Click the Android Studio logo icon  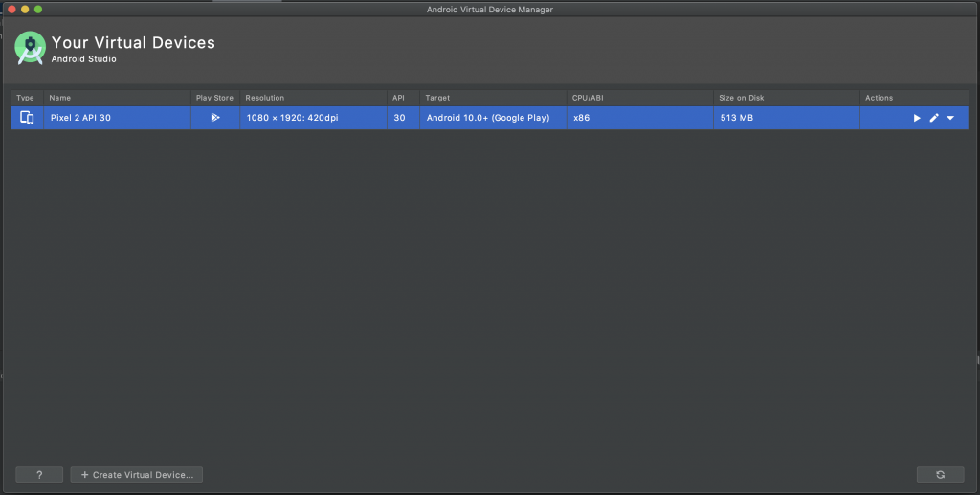coord(30,48)
